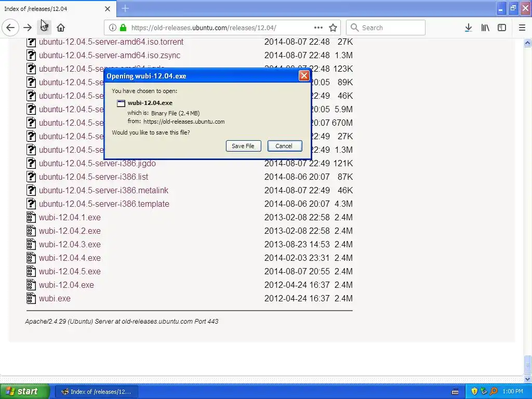Download wubi-12.04.2.exe link
532x399 pixels.
tap(70, 231)
